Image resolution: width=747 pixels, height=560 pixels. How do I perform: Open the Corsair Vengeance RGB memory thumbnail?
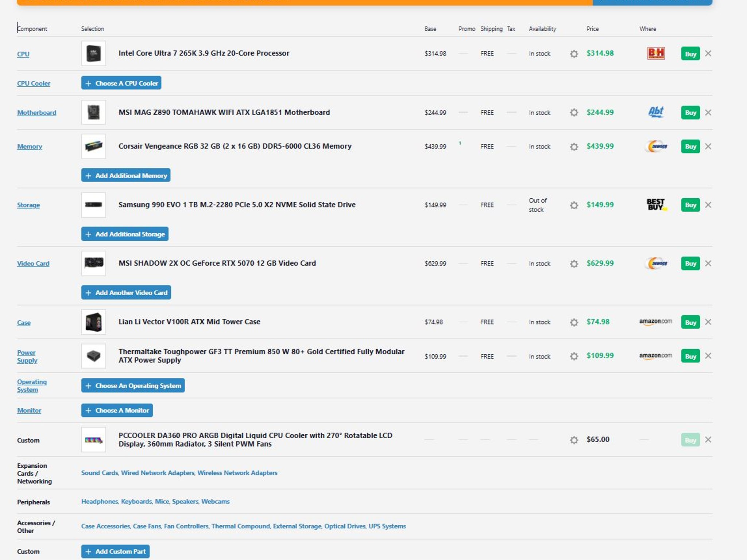[94, 146]
